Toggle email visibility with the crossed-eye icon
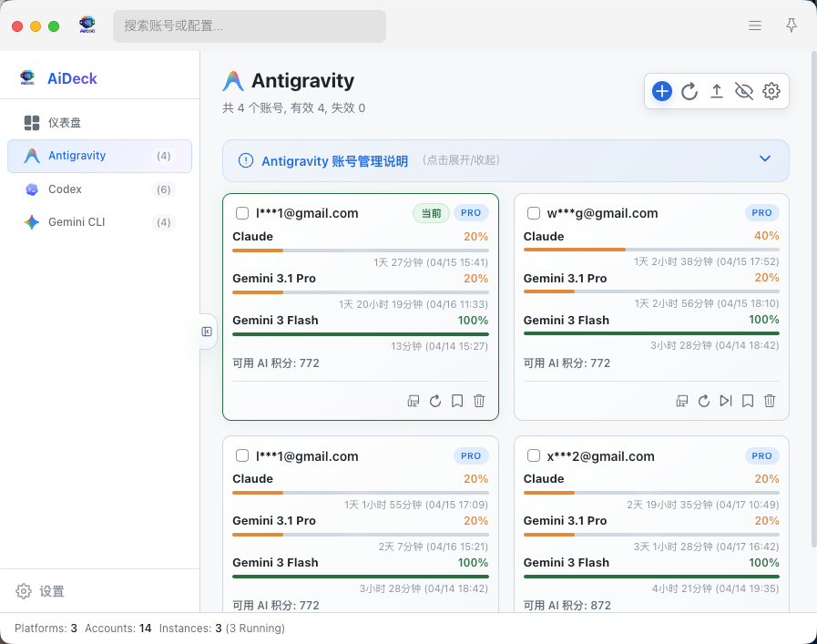The image size is (817, 644). tap(744, 91)
